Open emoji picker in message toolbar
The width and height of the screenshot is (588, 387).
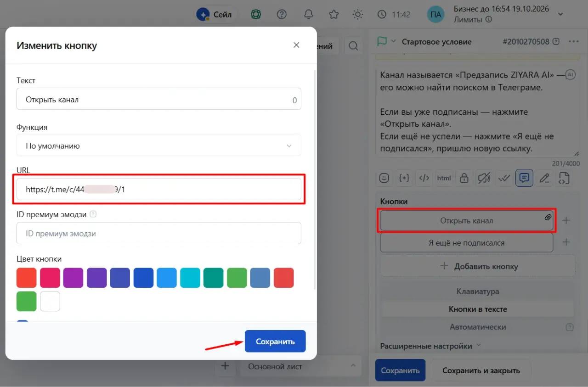[384, 178]
